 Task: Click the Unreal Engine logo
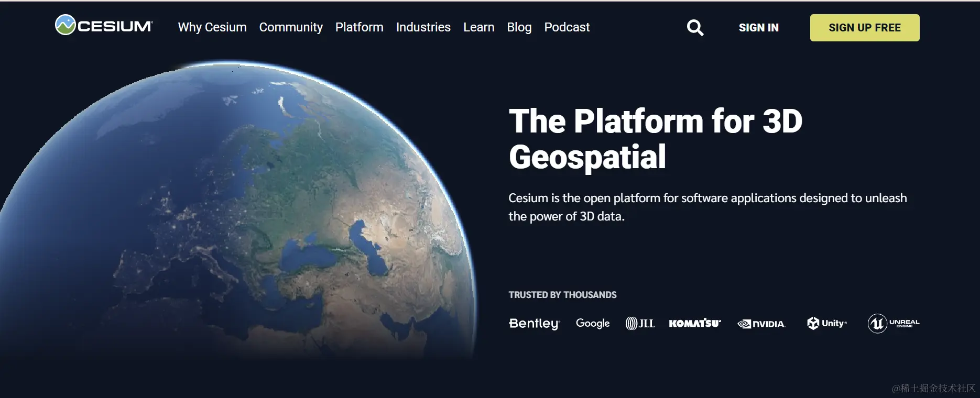coord(894,323)
